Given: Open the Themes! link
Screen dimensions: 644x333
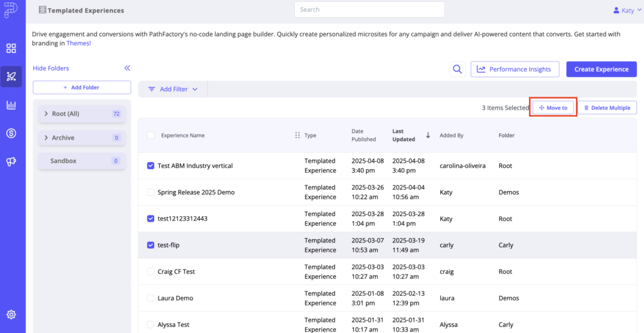Looking at the screenshot, I should 79,43.
